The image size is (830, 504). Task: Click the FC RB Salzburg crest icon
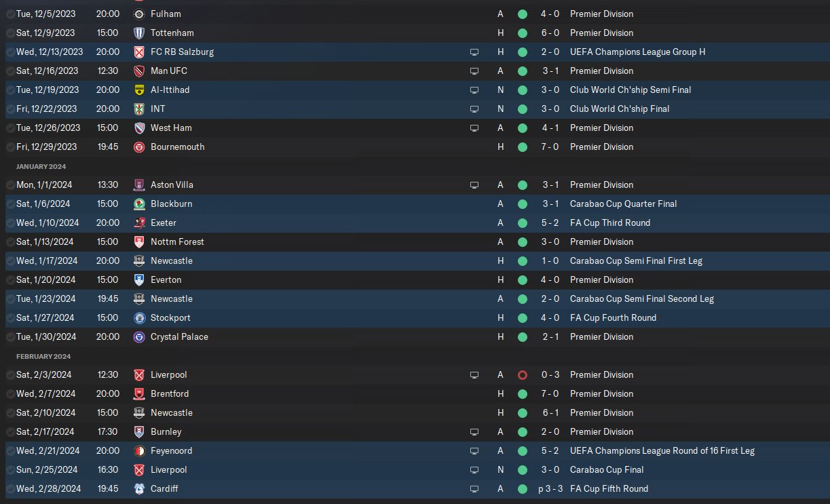(140, 52)
